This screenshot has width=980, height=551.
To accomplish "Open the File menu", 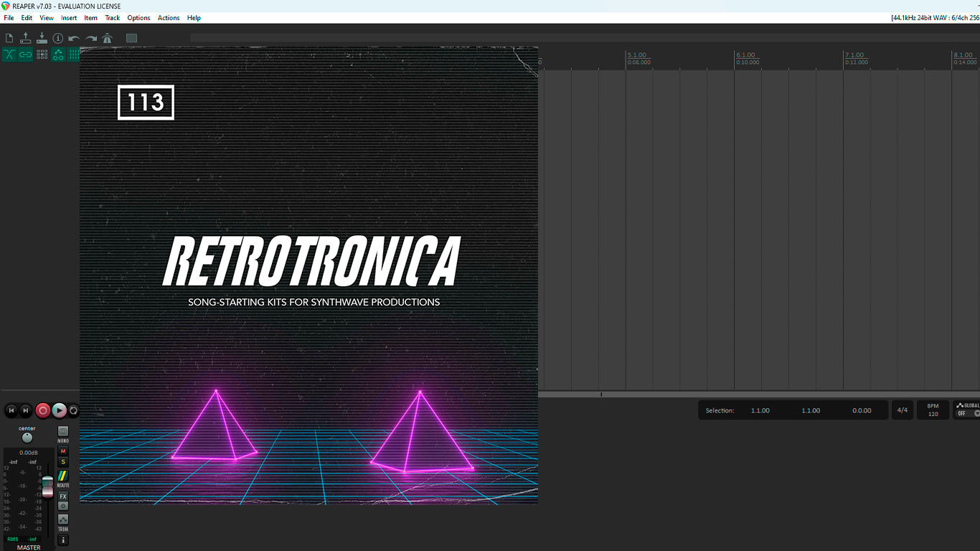I will [x=9, y=18].
